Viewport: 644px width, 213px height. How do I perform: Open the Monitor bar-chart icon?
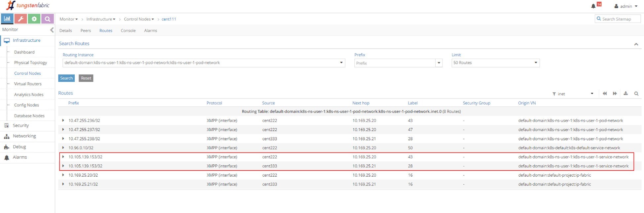7,19
